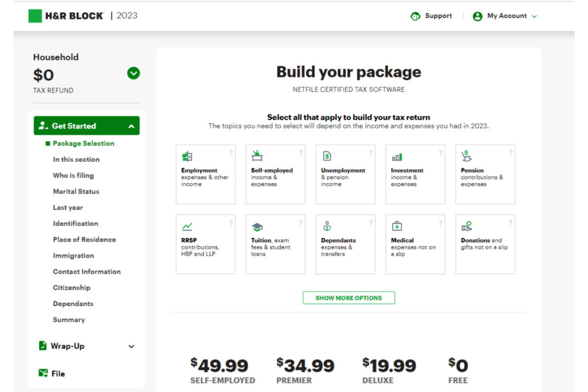This screenshot has width=588, height=392.
Task: Open Support via the headset icon
Action: pos(415,16)
